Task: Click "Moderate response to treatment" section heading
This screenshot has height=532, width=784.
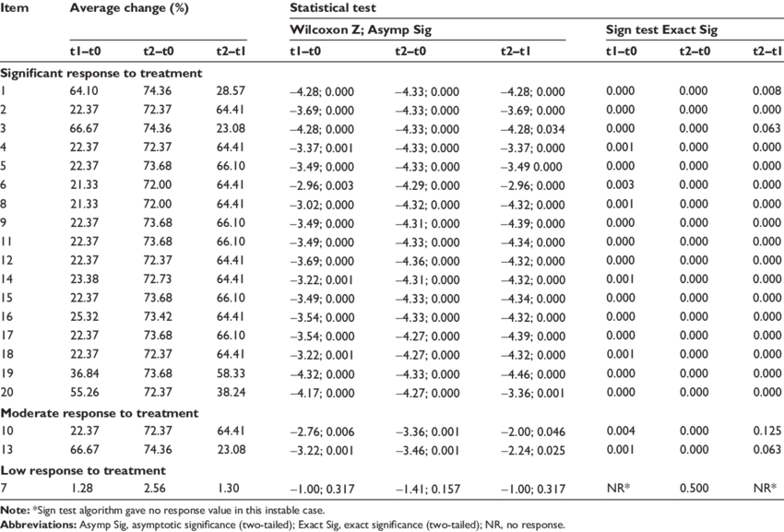Action: click(x=96, y=410)
